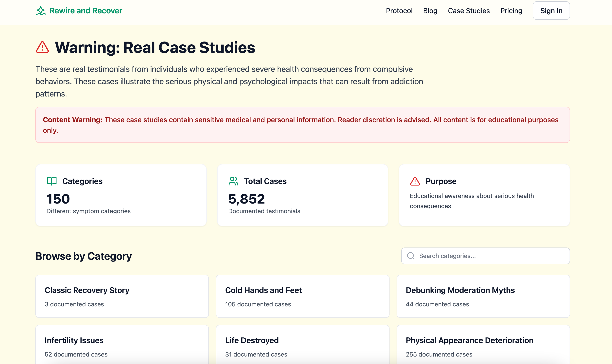Open the Cold Hands and Feet category
Image resolution: width=612 pixels, height=364 pixels.
click(x=302, y=296)
